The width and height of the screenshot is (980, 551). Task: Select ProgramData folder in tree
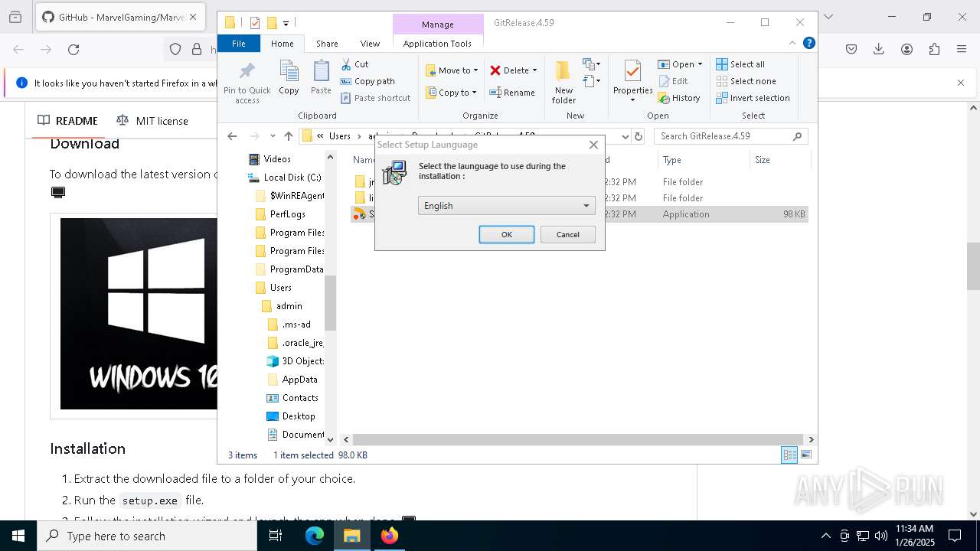[x=296, y=269]
